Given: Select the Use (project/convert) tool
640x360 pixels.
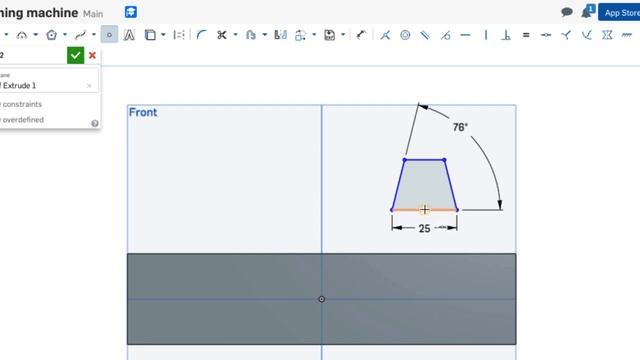Looking at the screenshot, I should 150,35.
